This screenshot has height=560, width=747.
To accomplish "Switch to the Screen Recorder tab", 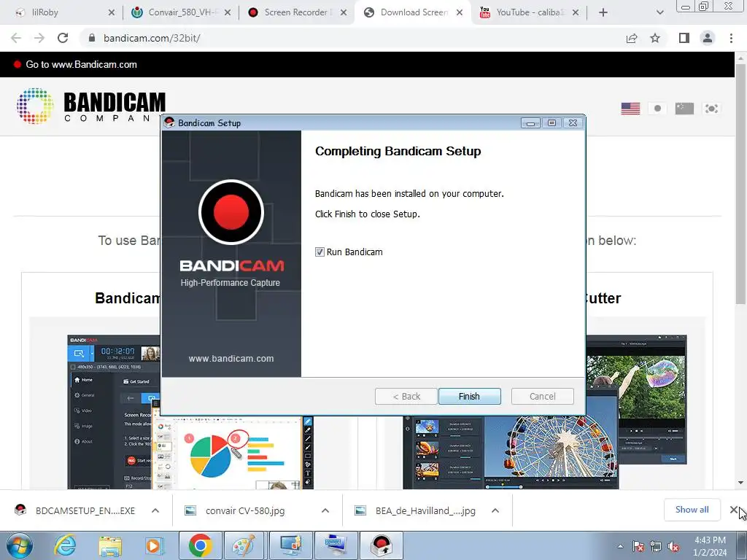I will click(x=295, y=12).
